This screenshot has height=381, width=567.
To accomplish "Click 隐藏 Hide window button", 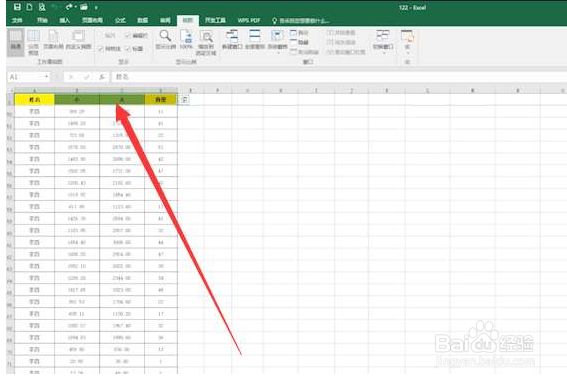I will tap(299, 43).
